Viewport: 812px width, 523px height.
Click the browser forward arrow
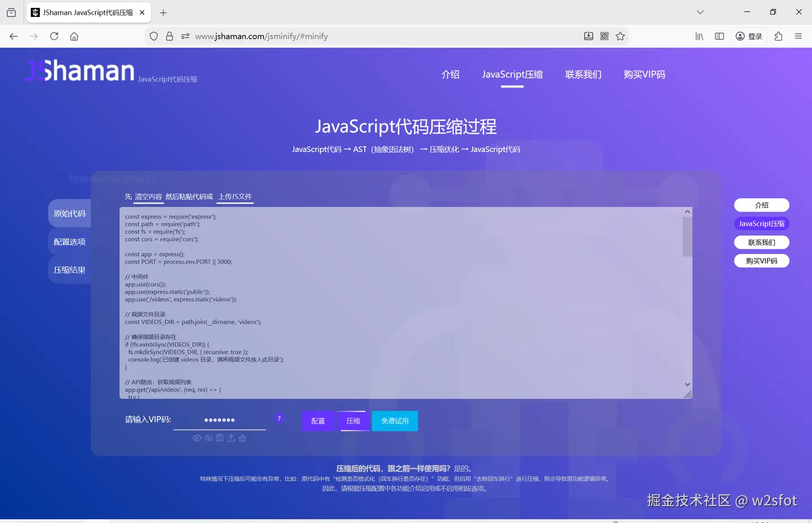point(34,36)
